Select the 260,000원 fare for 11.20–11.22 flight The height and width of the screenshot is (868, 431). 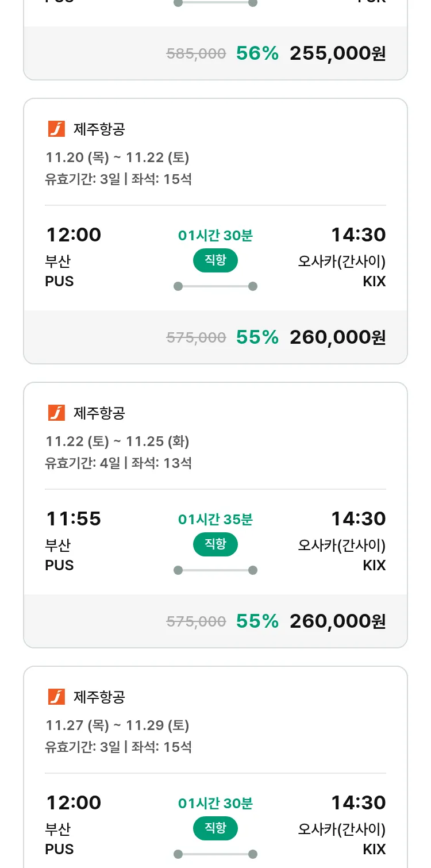click(337, 337)
